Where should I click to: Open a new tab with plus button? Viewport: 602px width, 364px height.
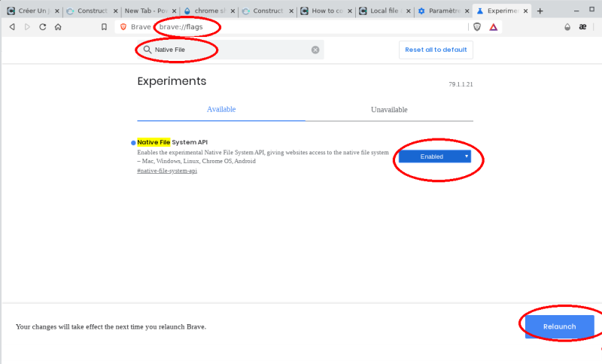(x=540, y=11)
